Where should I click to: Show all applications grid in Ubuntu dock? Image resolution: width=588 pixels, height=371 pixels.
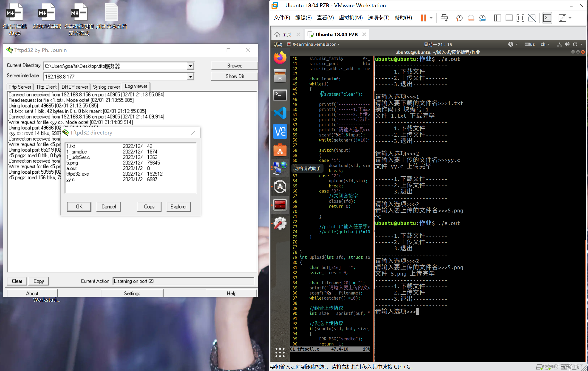(x=280, y=353)
